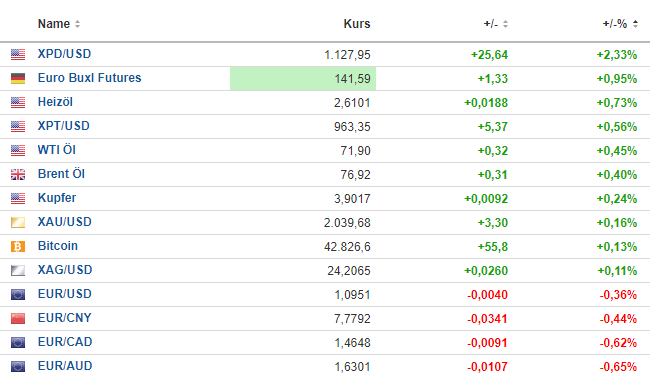Viewport: 650px width, 388px height.
Task: Open the Heizöl link
Action: coord(55,102)
